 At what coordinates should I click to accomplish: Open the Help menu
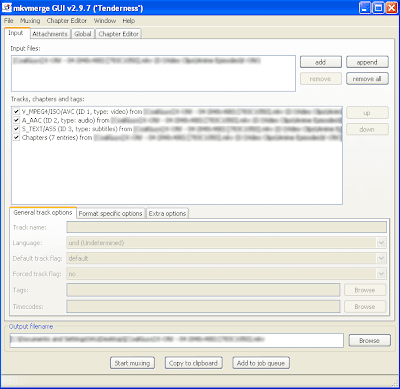click(129, 21)
